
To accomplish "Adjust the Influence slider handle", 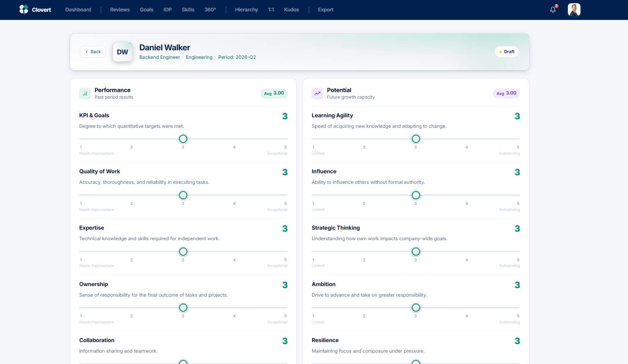I will [x=416, y=195].
